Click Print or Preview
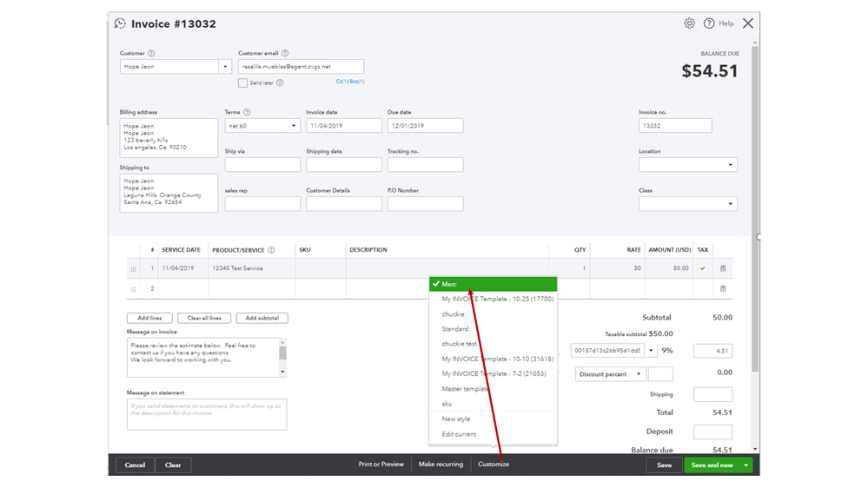The image size is (868, 488). pyautogui.click(x=381, y=465)
